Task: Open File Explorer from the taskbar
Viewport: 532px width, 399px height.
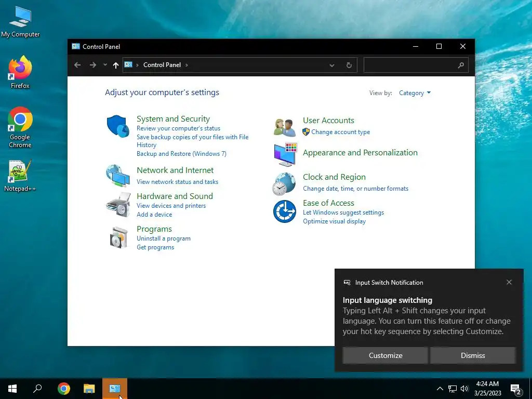Action: point(89,389)
